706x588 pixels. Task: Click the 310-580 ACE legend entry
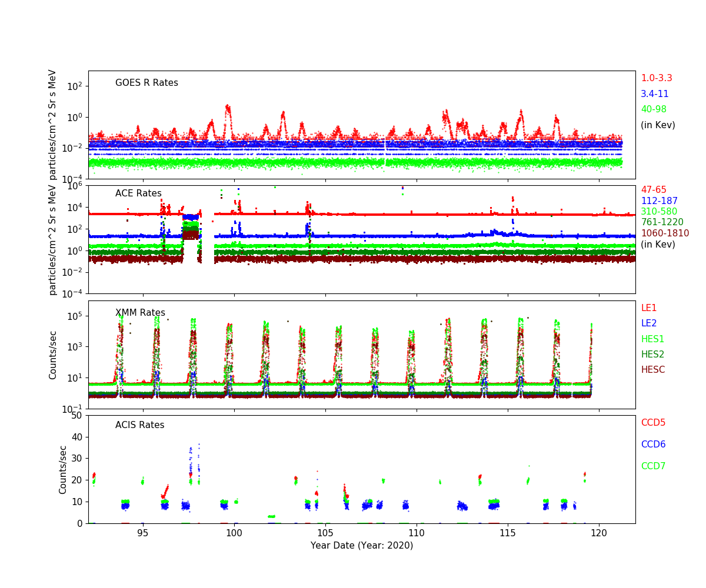tap(659, 212)
